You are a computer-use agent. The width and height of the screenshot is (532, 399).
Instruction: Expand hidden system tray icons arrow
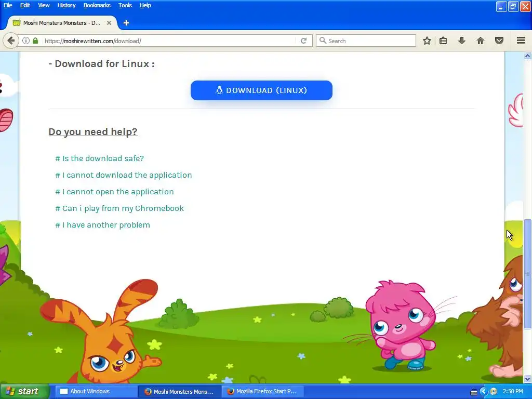click(x=484, y=392)
